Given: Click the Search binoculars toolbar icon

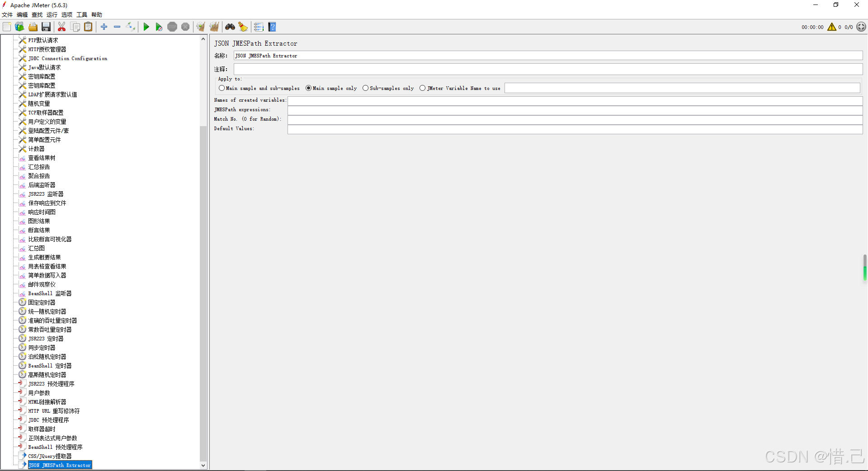Looking at the screenshot, I should pos(230,27).
